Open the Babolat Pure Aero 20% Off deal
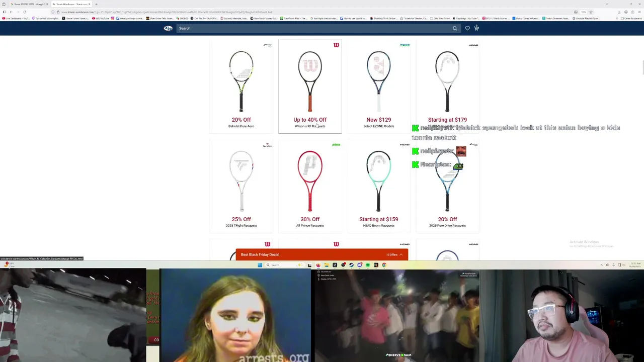The height and width of the screenshot is (362, 644). pyautogui.click(x=241, y=86)
